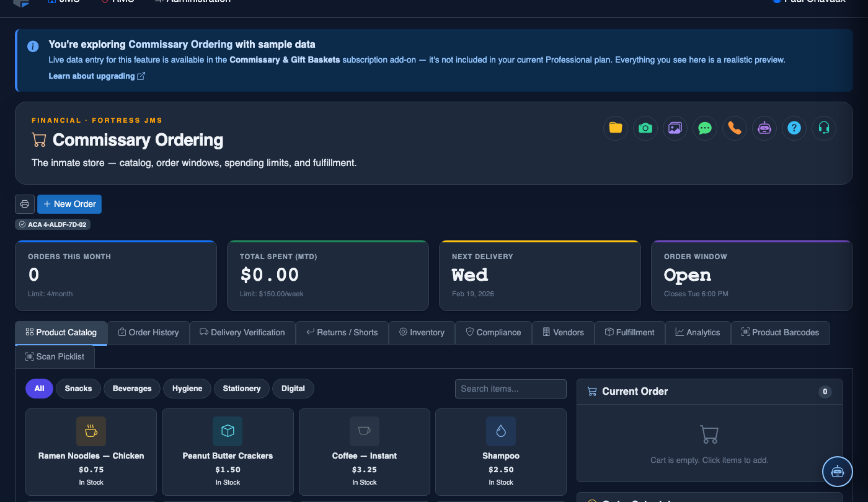Click the orange phone icon
This screenshot has height=502, width=868.
[735, 128]
